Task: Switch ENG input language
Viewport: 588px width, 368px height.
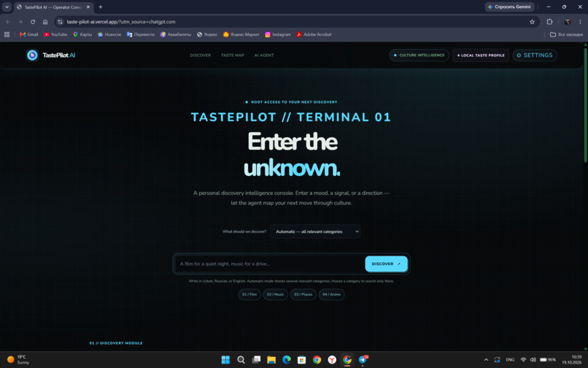Action: pos(510,360)
